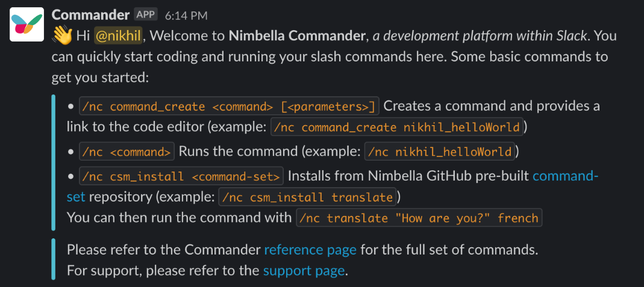Viewport: 644px width, 287px height.
Task: Follow the support page link
Action: point(304,271)
